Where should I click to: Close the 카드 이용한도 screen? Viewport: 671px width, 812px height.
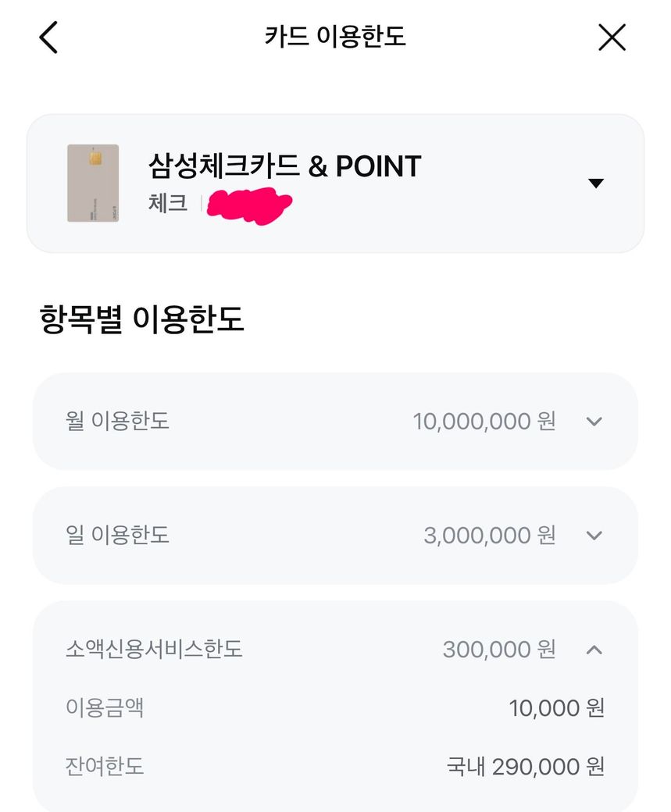click(x=612, y=37)
